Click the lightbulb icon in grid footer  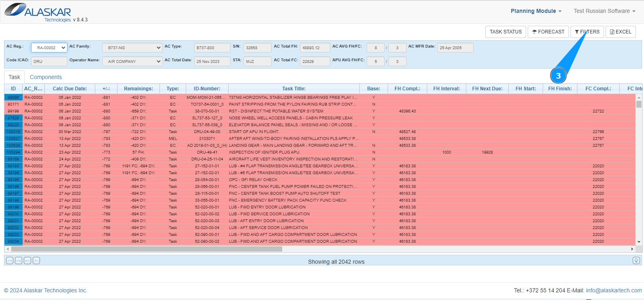coord(636,260)
